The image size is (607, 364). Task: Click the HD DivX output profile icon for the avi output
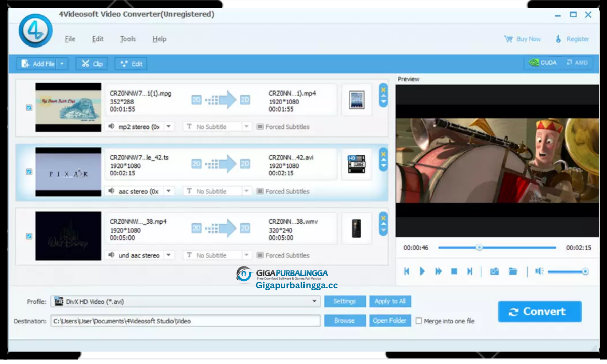coord(357,164)
